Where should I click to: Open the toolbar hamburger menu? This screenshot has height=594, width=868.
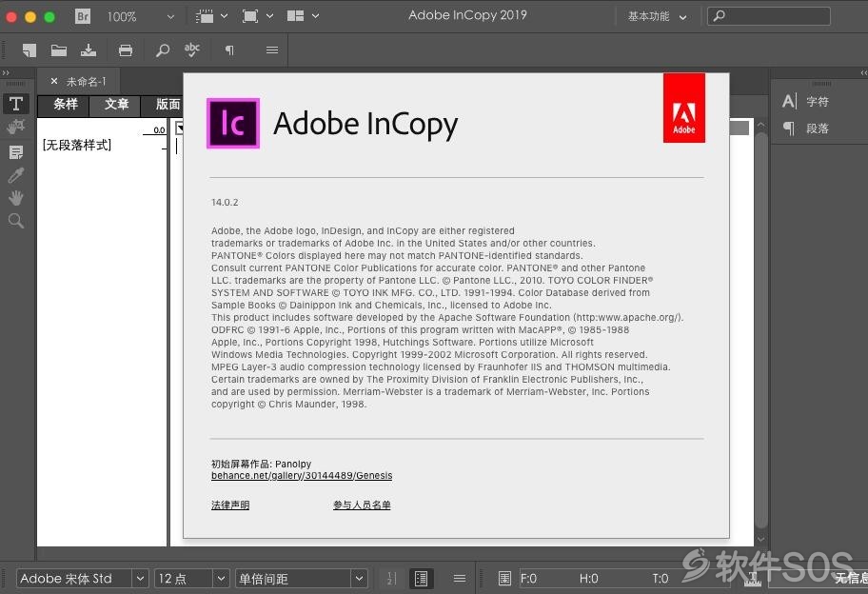tap(272, 50)
